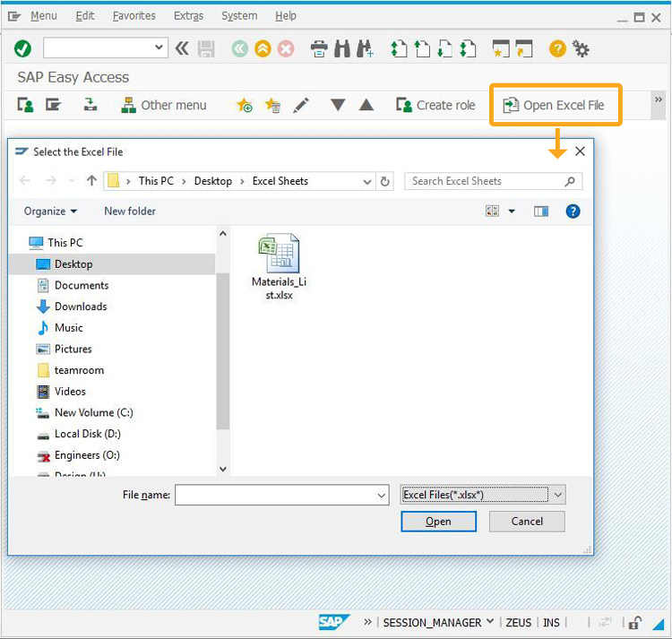Click the Find binoculars icon
Image resolution: width=672 pixels, height=639 pixels.
[x=342, y=48]
